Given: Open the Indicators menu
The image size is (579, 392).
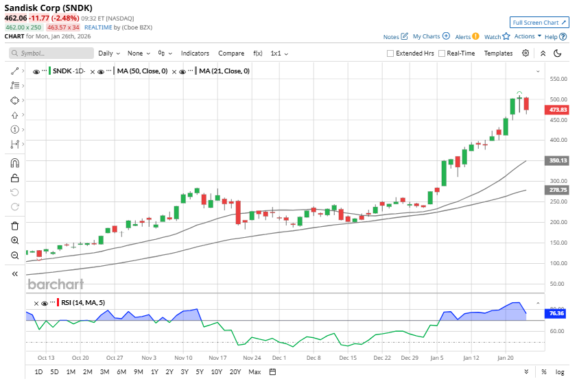Looking at the screenshot, I should [195, 53].
